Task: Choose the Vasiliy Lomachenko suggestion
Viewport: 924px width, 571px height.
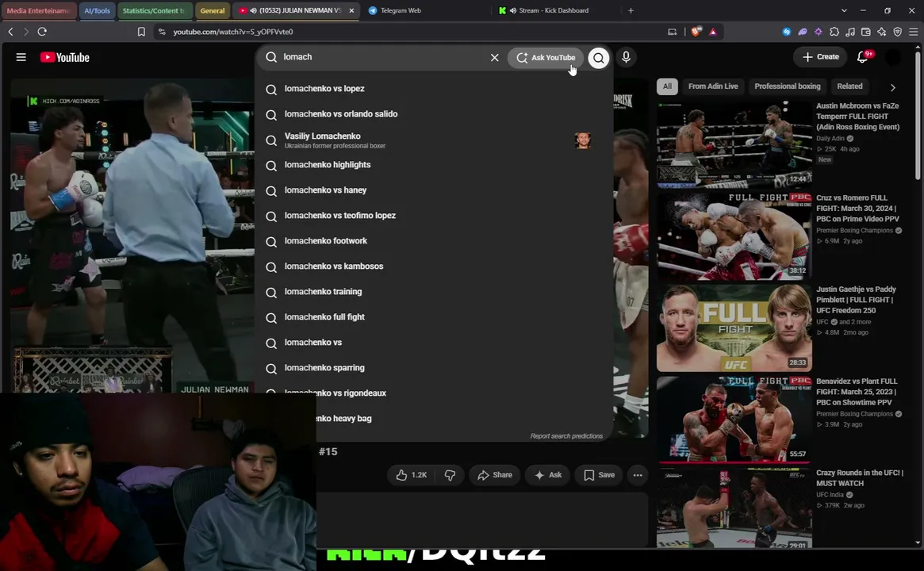Action: coord(435,140)
